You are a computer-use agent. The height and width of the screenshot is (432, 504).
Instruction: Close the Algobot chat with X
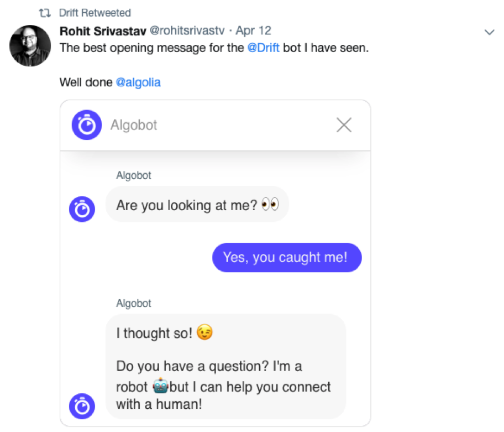tap(344, 126)
